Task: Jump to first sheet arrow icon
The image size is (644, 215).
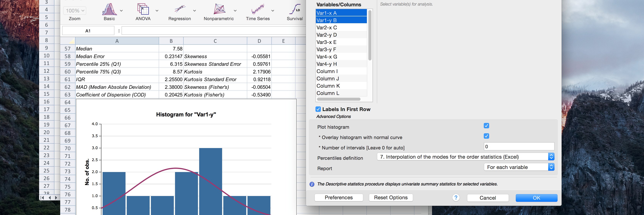Action: 42,198
